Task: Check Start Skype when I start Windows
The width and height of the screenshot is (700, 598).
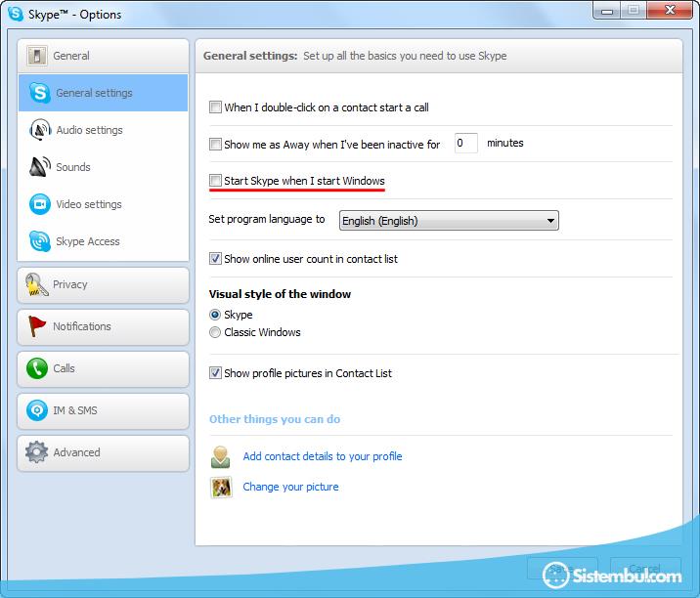Action: [215, 181]
